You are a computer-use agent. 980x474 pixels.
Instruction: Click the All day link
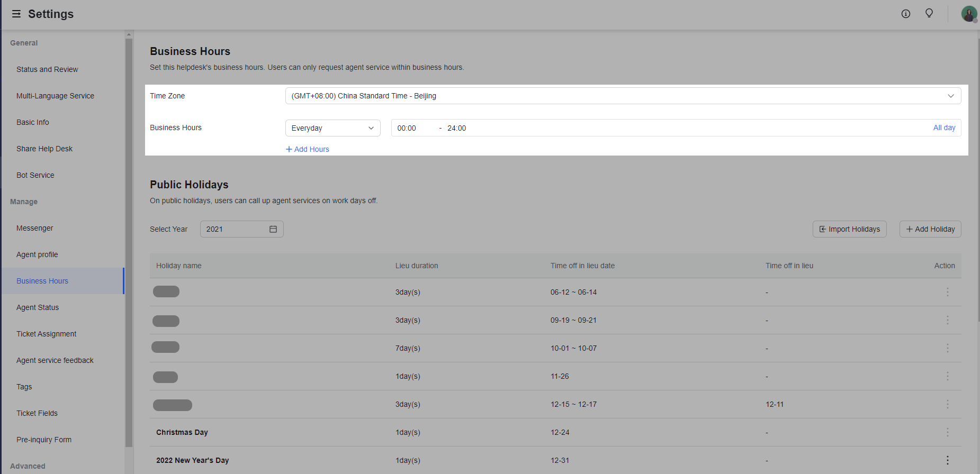pos(944,128)
